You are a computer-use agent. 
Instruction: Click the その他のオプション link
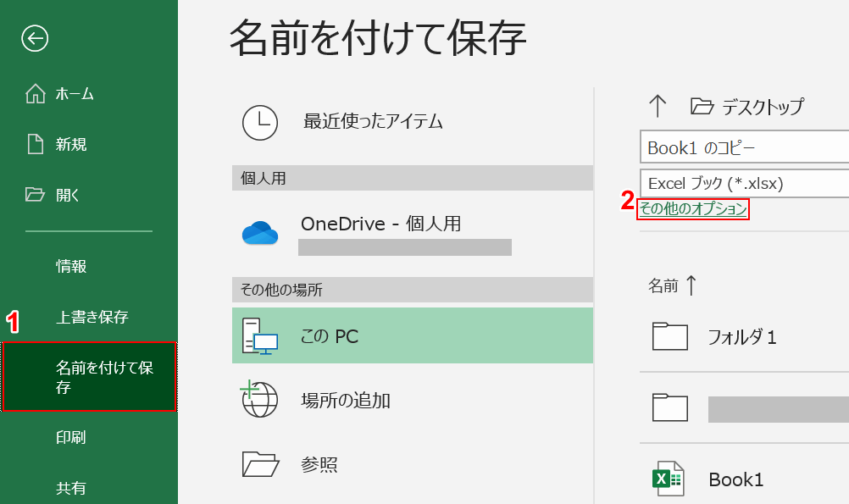coord(691,209)
